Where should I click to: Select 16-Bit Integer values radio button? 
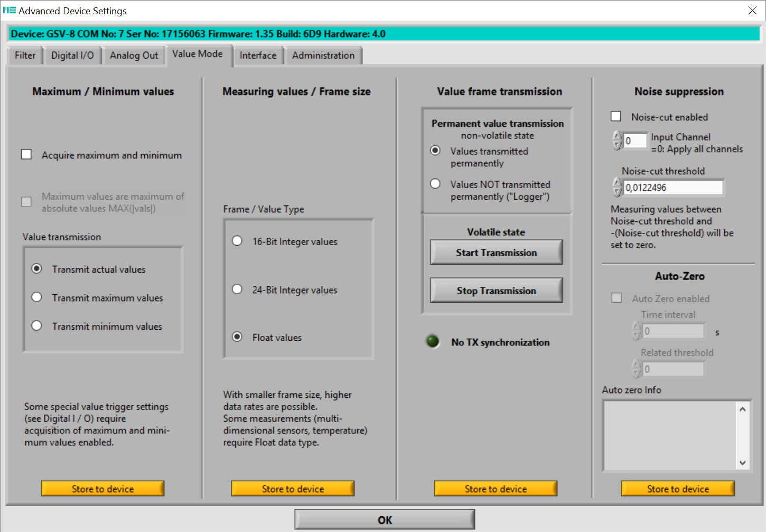(x=237, y=241)
